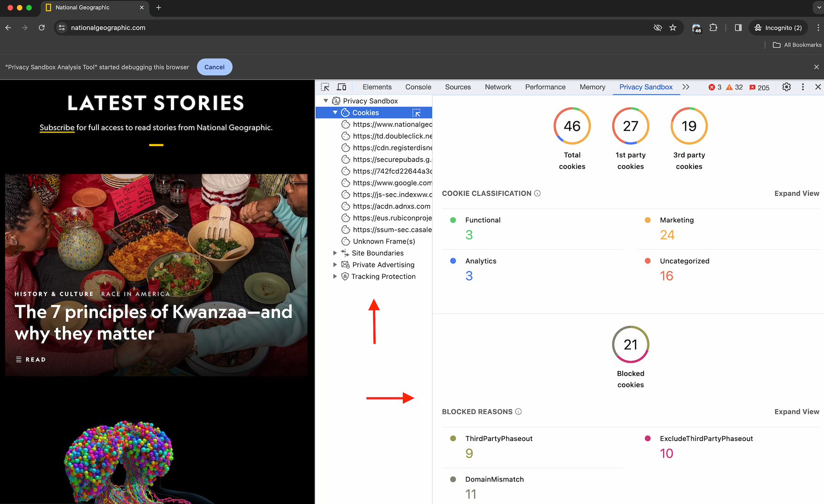Select the acdn.adnxs.com cookie frame
Viewport: 824px width, 504px height.
(391, 206)
